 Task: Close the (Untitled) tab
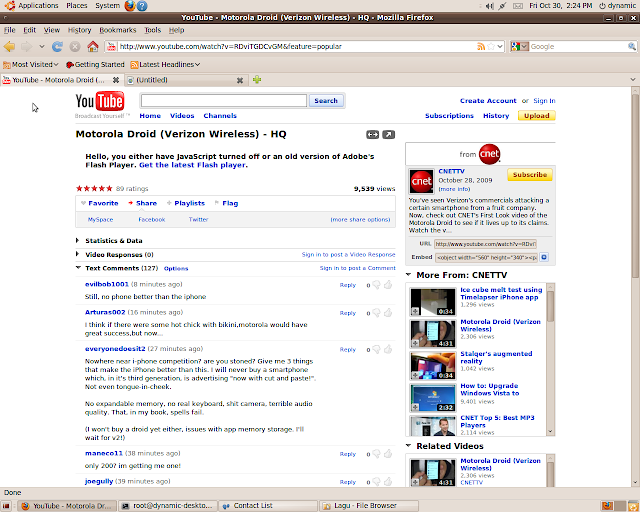[x=240, y=80]
